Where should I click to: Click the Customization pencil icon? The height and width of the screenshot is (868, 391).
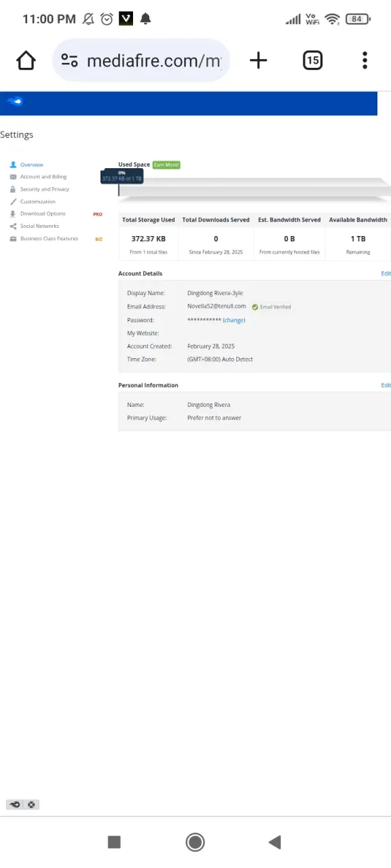tap(13, 201)
